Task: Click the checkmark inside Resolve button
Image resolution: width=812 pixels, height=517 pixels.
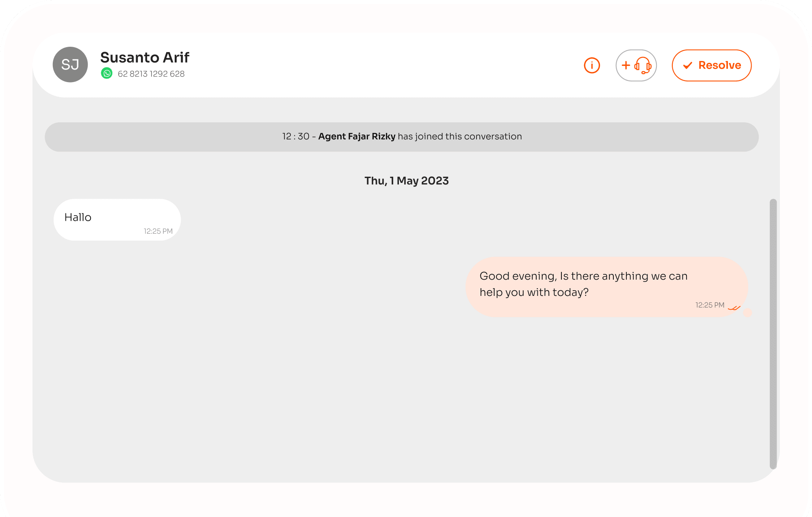Action: 687,65
